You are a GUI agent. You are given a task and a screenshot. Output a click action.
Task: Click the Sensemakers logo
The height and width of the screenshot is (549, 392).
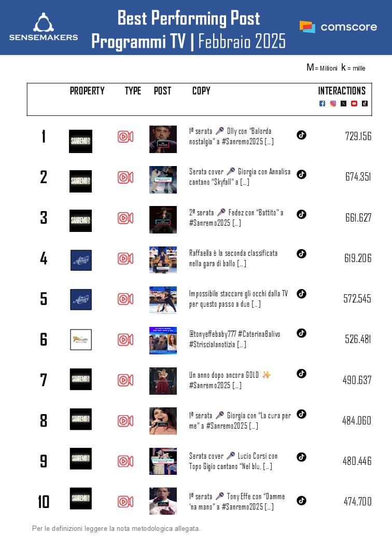[x=44, y=27]
